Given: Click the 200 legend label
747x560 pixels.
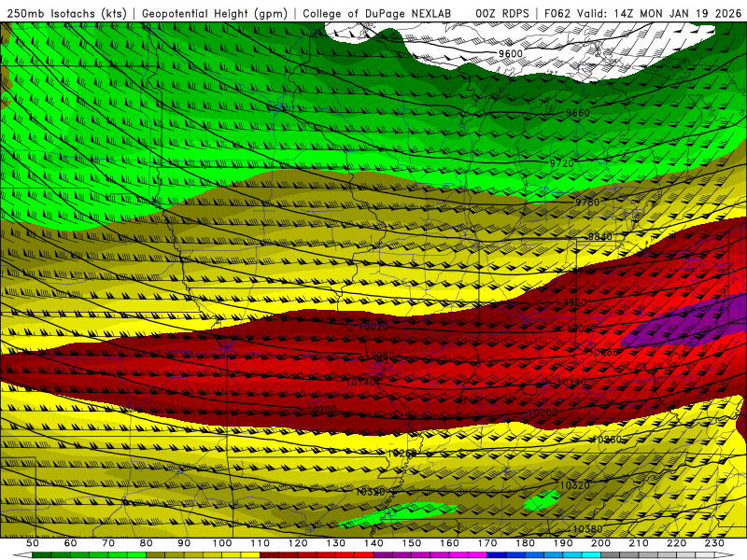Looking at the screenshot, I should coord(600,543).
